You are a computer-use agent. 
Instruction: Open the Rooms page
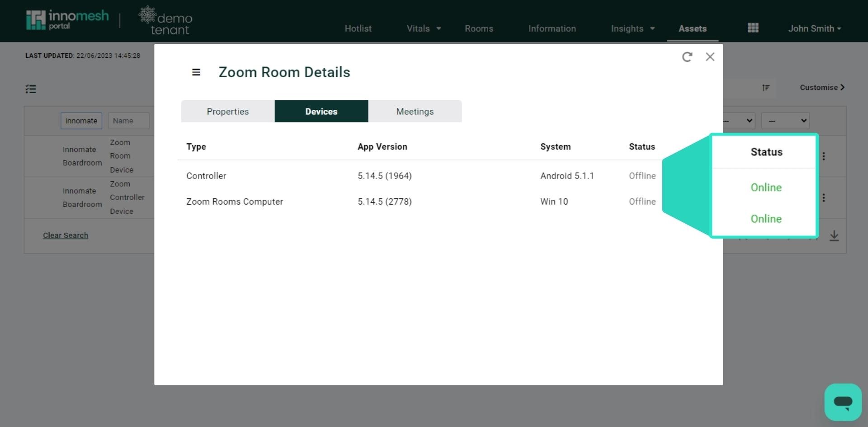479,28
